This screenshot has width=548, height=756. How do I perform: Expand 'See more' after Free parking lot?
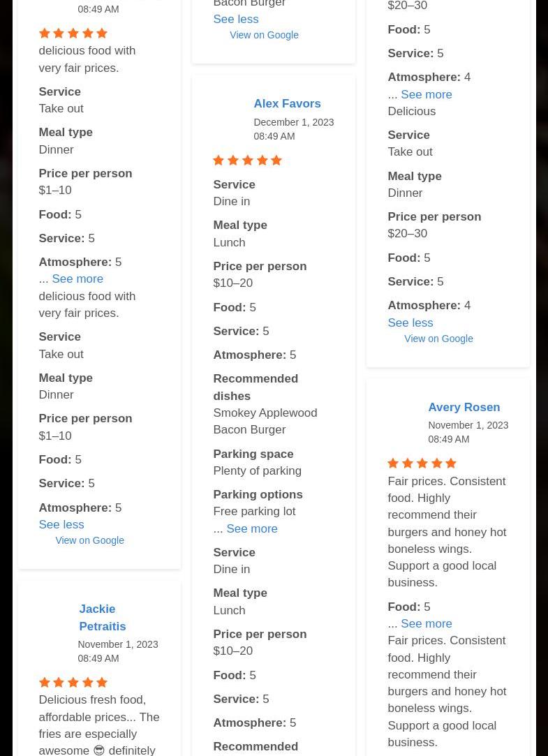tap(252, 529)
